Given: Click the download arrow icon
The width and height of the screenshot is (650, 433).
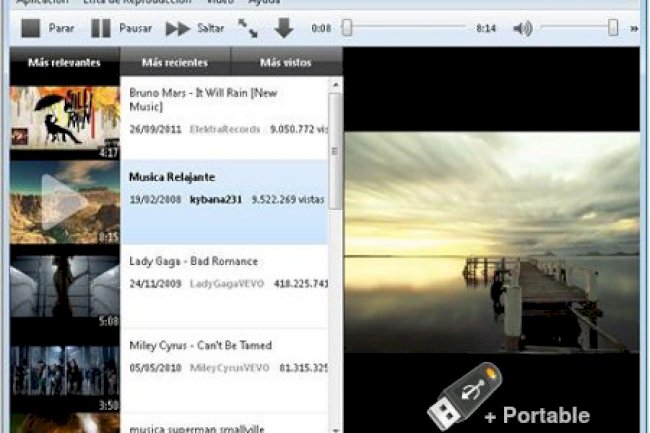Looking at the screenshot, I should 284,28.
